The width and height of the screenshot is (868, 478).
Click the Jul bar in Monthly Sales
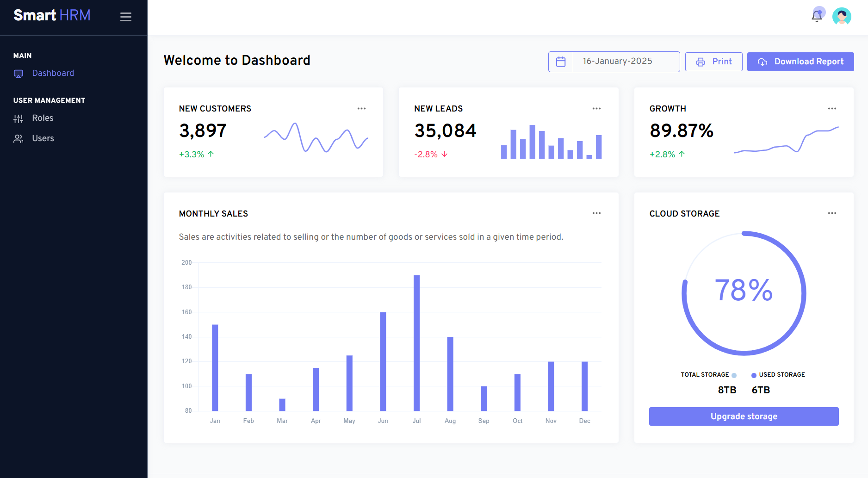(x=417, y=343)
